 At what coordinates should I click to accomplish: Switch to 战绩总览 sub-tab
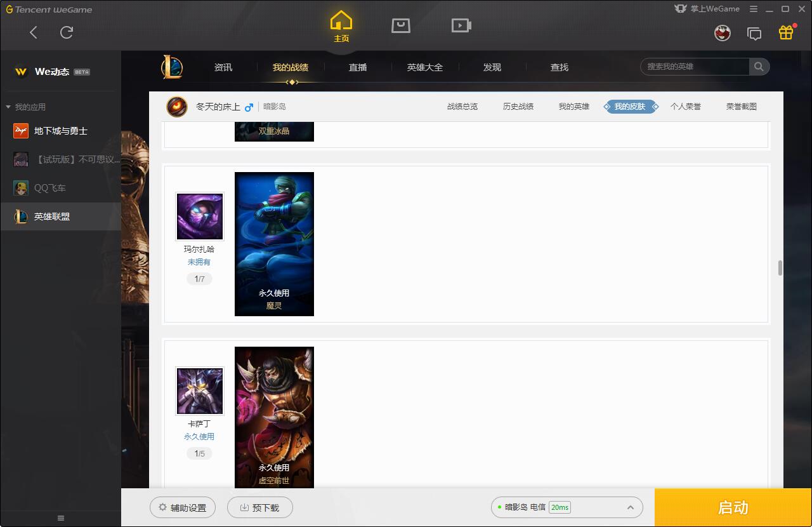(462, 107)
